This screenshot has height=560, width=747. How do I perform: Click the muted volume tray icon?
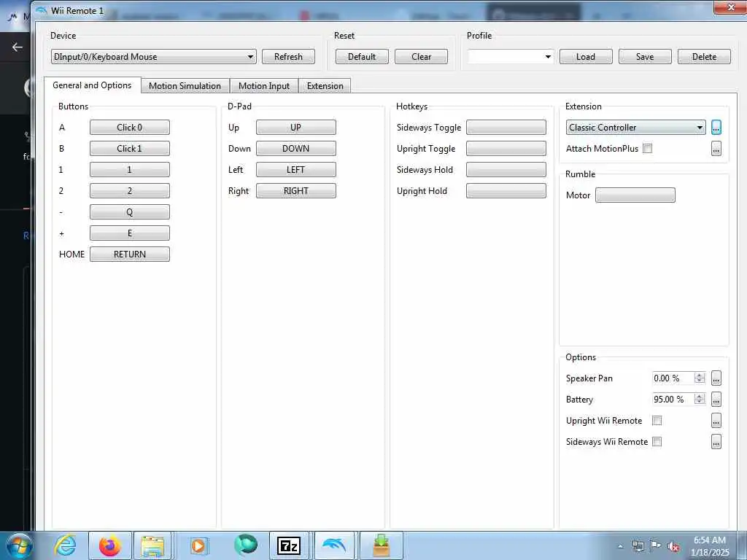coord(673,547)
